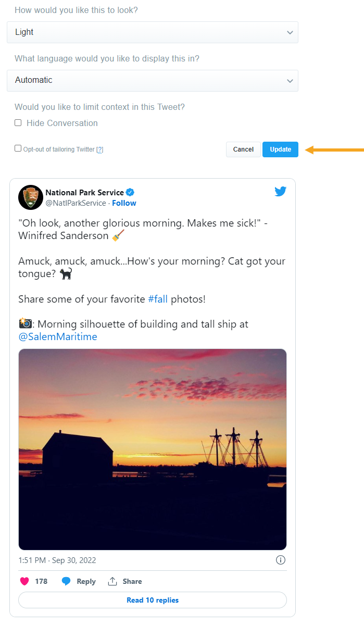Image resolution: width=364 pixels, height=625 pixels.
Task: Open the sunset silhouette photo
Action: (153, 449)
